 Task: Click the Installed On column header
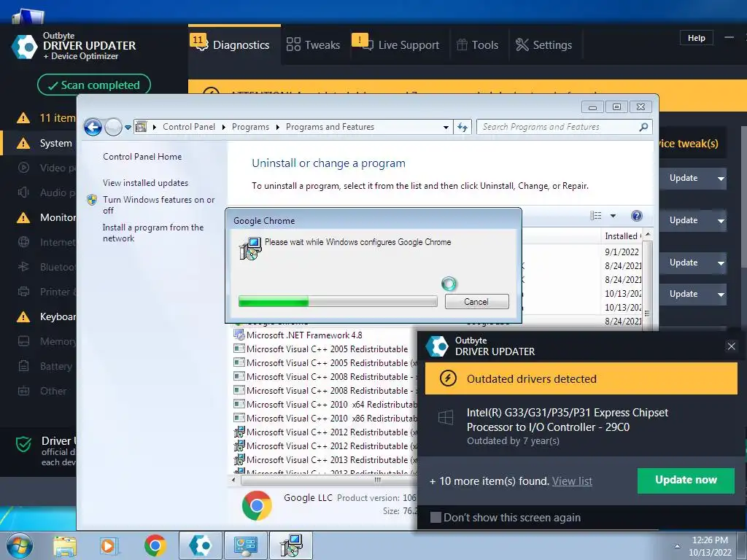click(622, 236)
